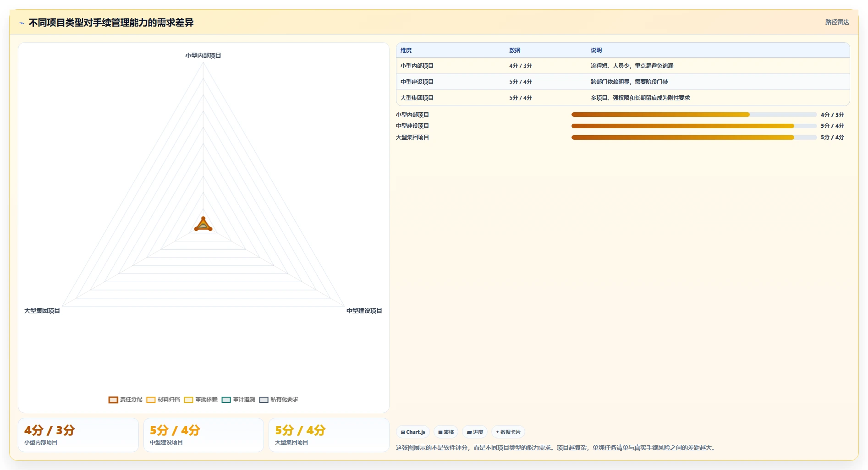This screenshot has height=470, width=868.
Task: Select the 中型建设项目 cell in the table
Action: click(450, 82)
